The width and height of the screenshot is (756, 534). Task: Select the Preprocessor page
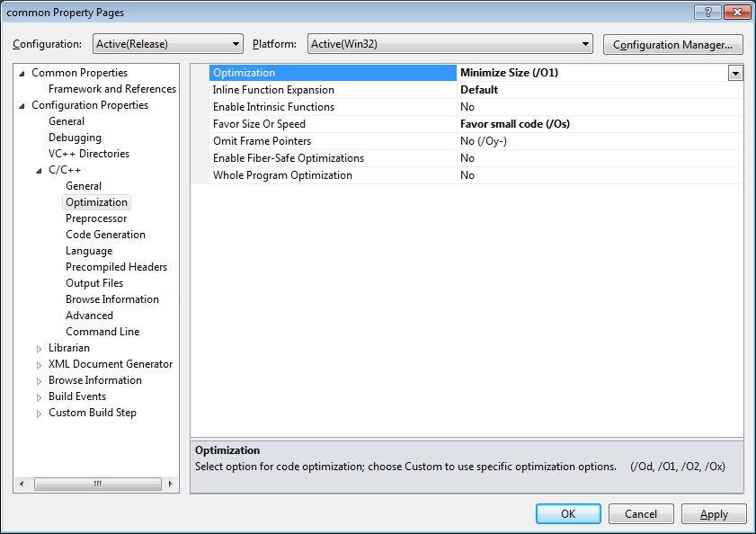pyautogui.click(x=96, y=218)
